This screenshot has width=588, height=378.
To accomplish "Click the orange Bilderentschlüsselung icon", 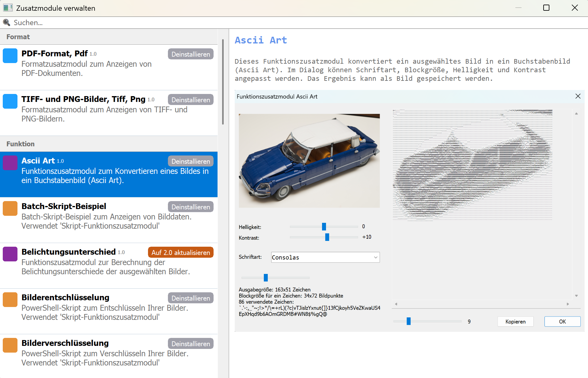I will [10, 300].
